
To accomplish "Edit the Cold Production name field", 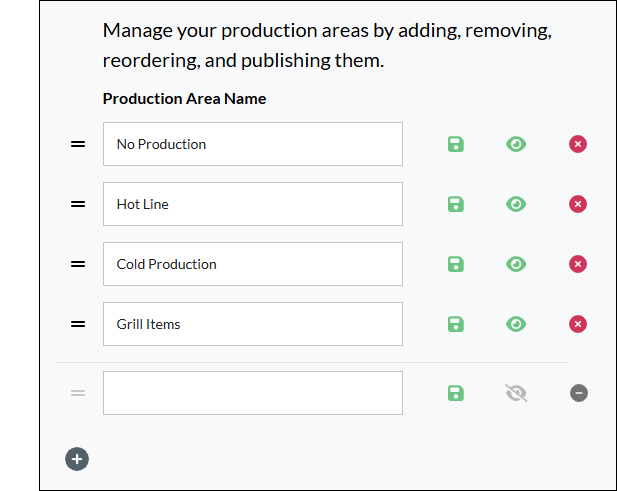I will (x=253, y=264).
